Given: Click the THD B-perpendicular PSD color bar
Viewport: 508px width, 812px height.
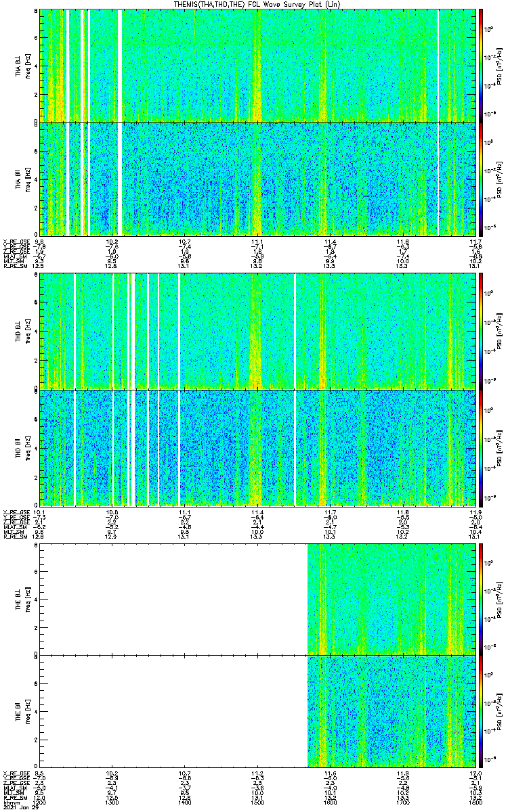Looking at the screenshot, I should pyautogui.click(x=481, y=331).
